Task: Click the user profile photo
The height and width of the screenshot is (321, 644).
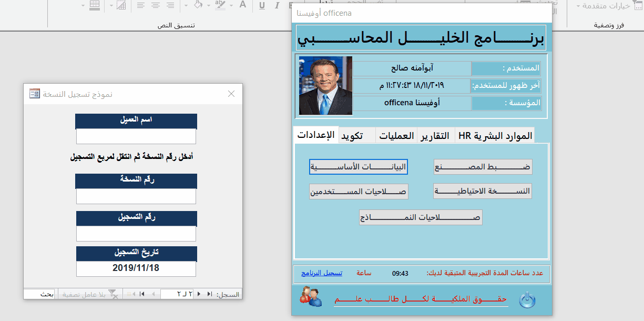Action: (x=325, y=86)
